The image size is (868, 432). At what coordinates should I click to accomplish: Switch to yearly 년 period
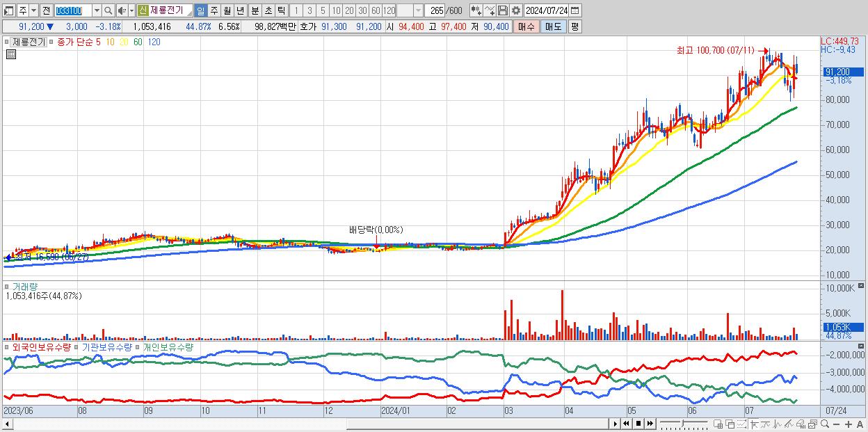point(240,10)
